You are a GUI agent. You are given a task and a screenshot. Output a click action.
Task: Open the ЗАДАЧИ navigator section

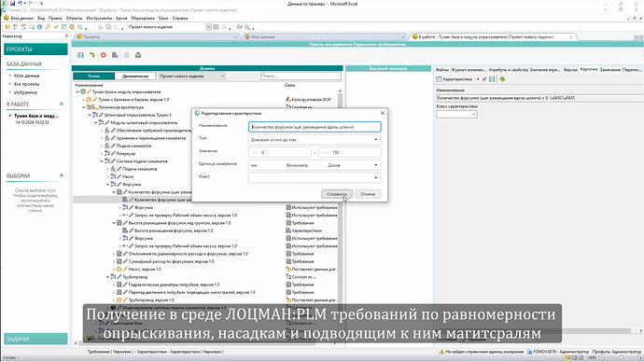click(35, 339)
